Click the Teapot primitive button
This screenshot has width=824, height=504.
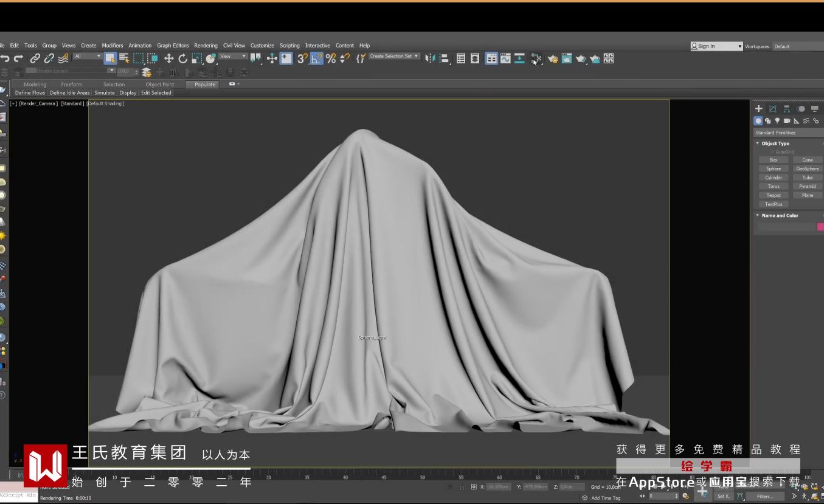click(774, 195)
